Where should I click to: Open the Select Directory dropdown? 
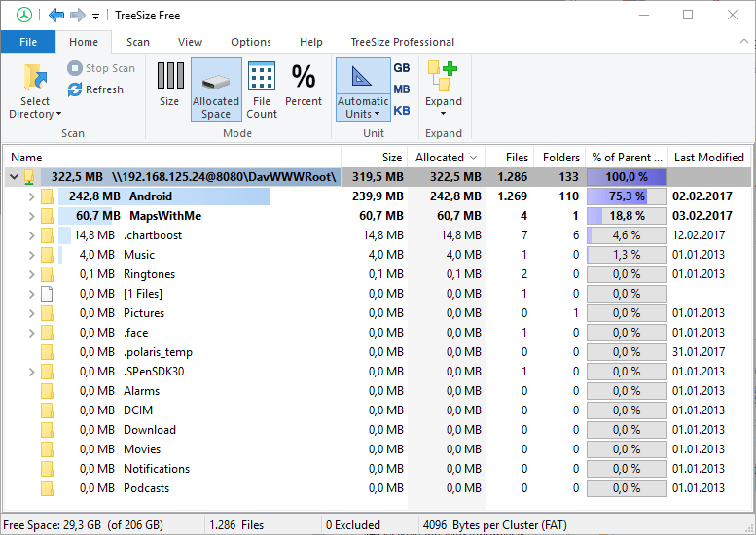(35, 91)
